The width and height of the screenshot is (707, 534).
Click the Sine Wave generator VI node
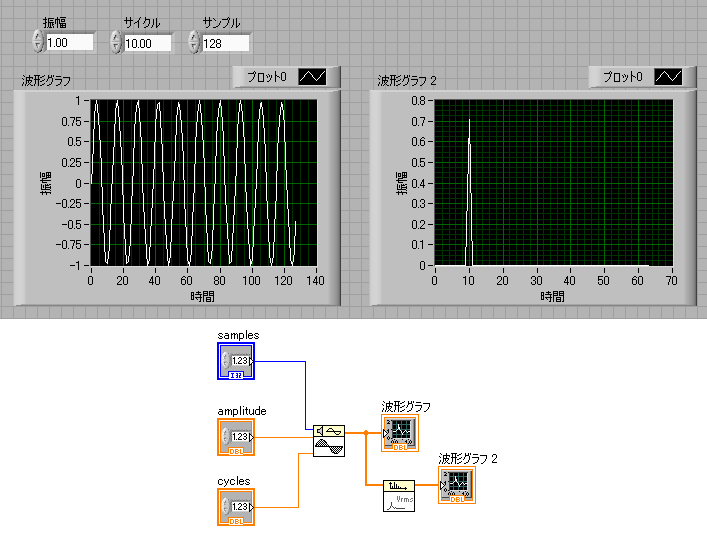[x=328, y=440]
